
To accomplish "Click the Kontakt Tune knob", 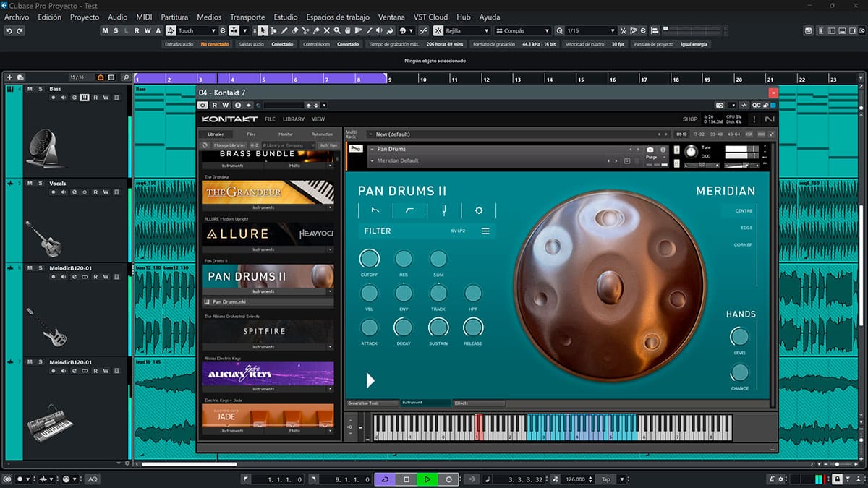I will [x=692, y=152].
